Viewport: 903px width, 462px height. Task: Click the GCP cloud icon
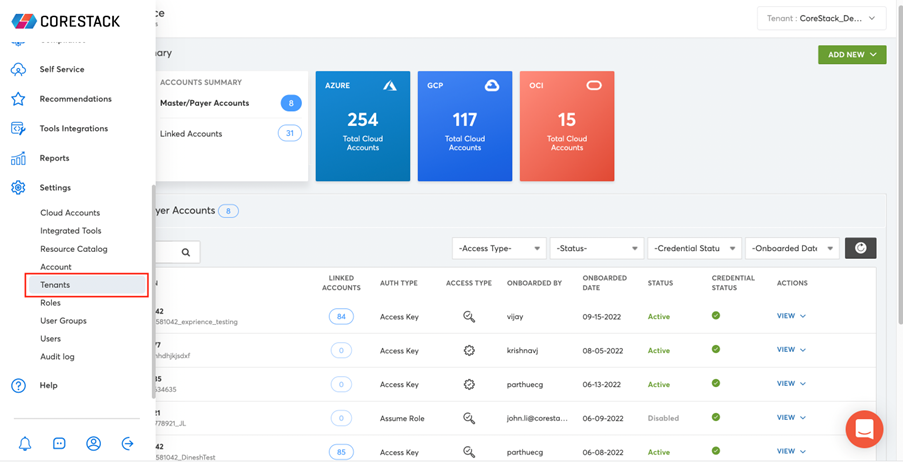pos(491,86)
